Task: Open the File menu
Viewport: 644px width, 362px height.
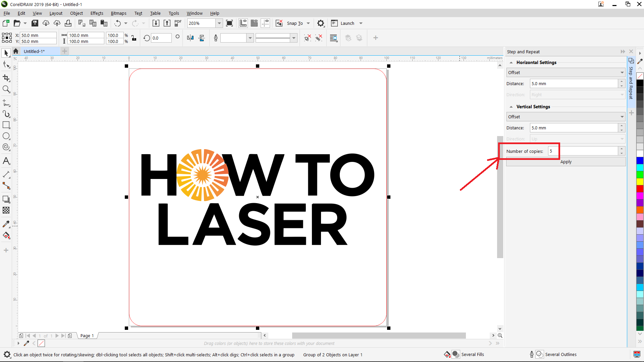Action: click(x=7, y=13)
